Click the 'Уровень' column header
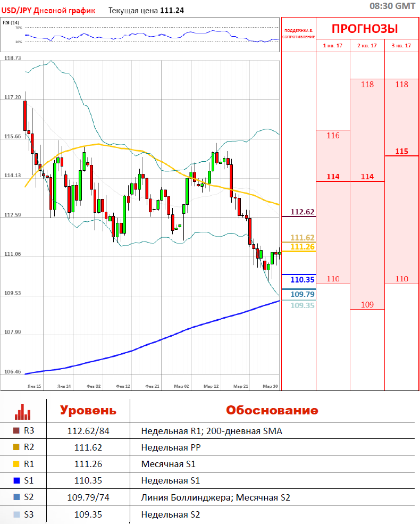 88,410
